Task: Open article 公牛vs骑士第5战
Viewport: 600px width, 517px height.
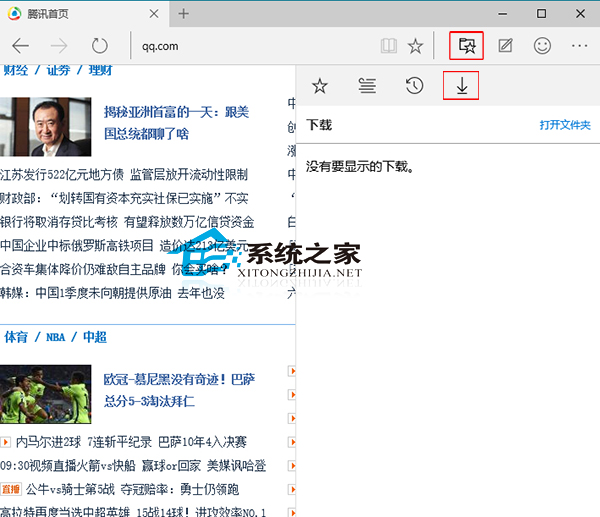Action: pyautogui.click(x=70, y=489)
